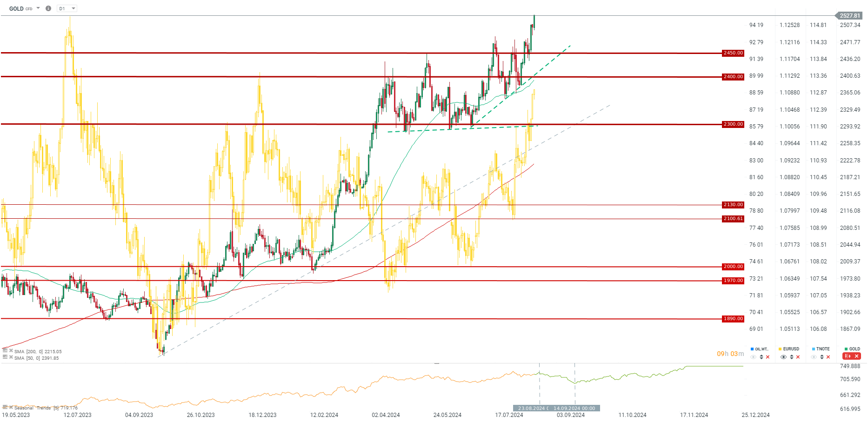This screenshot has height=423, width=868.
Task: Reorder TNOTE overlay with up-down arrows
Action: [x=822, y=357]
